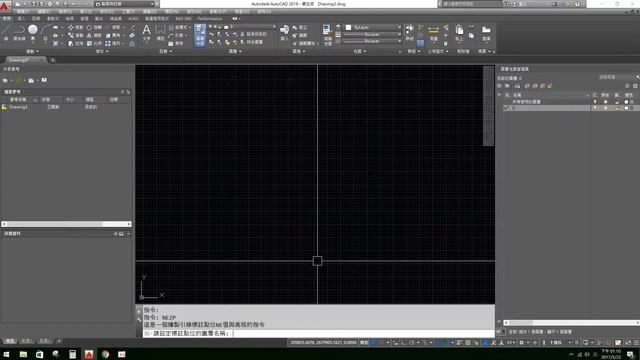Open the File (檔案) menu in menu bar

pos(23,11)
